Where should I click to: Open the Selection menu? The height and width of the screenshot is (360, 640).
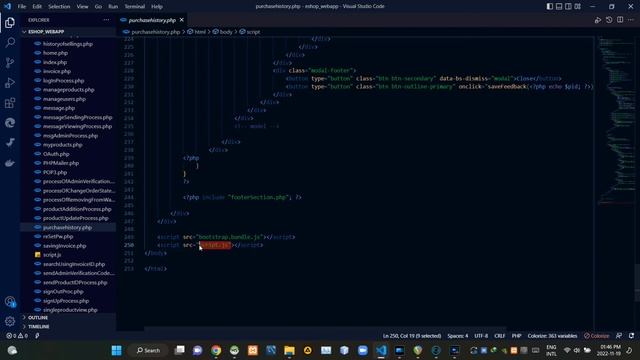[x=59, y=7]
